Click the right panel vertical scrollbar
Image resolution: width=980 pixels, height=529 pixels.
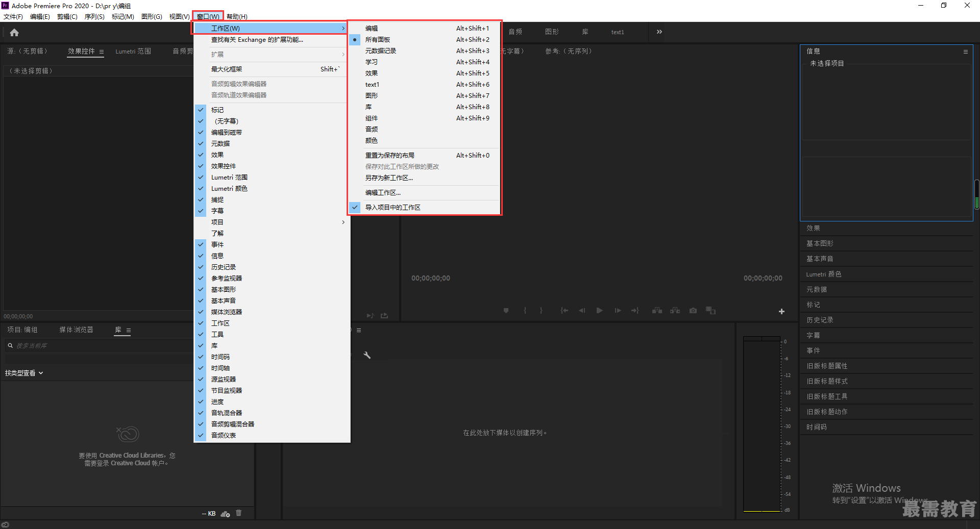click(x=976, y=194)
